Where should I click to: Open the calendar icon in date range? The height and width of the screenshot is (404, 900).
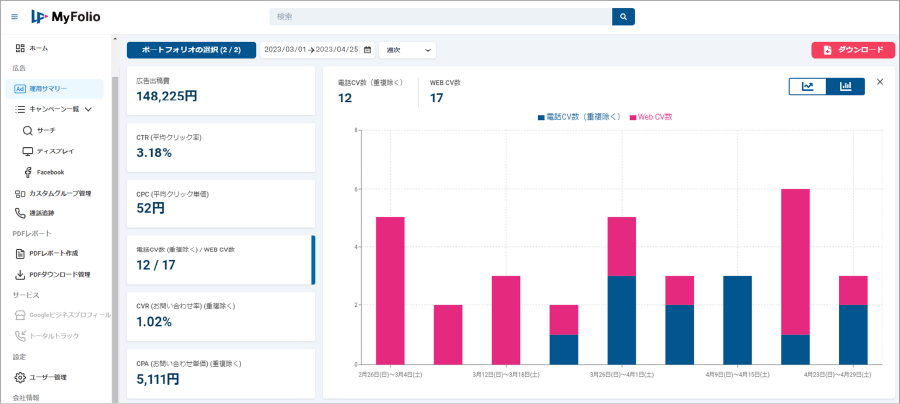click(367, 50)
